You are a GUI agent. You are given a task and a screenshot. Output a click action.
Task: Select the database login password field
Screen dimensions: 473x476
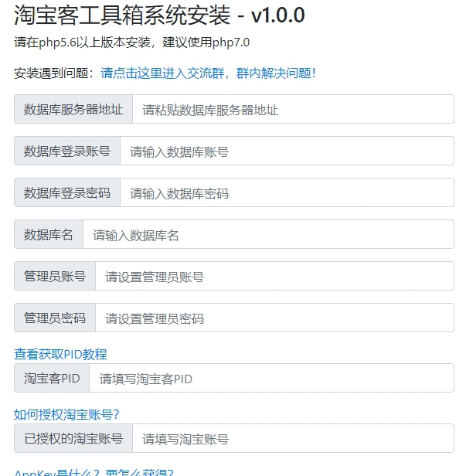[286, 192]
